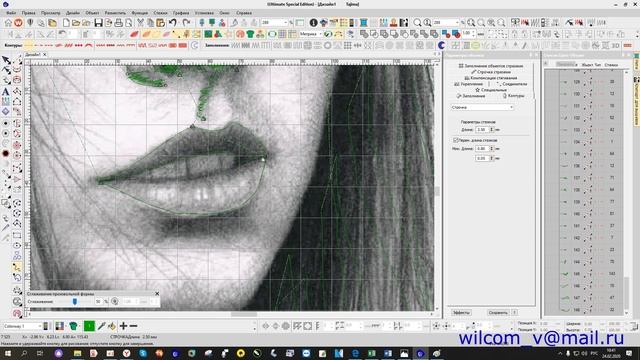
Task: Click the stitch length value field
Action: (482, 129)
